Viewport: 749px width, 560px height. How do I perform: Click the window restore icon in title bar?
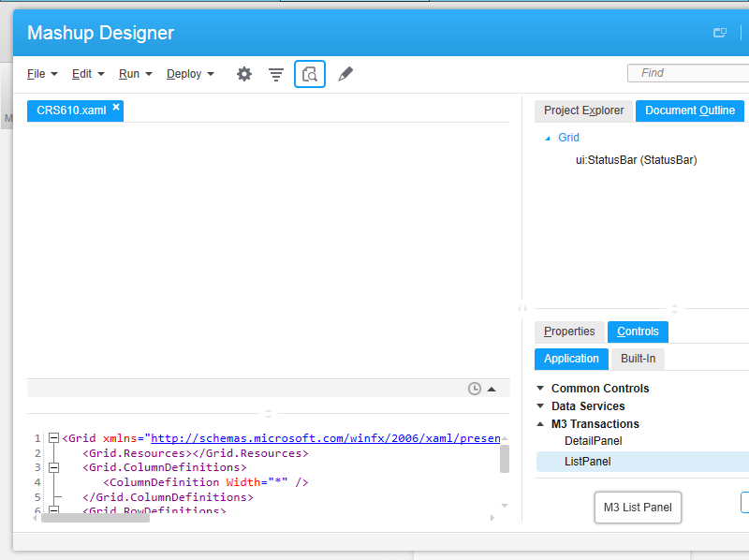pos(720,33)
